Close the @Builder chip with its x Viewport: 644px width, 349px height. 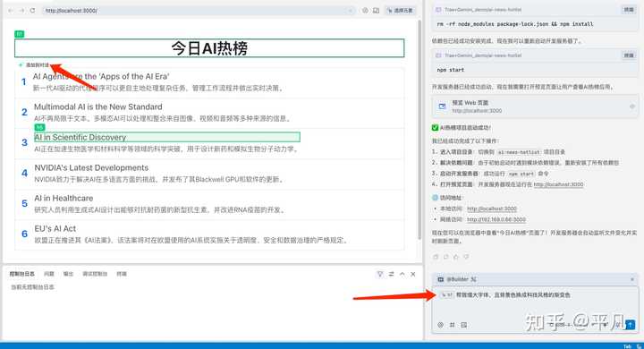[632, 279]
